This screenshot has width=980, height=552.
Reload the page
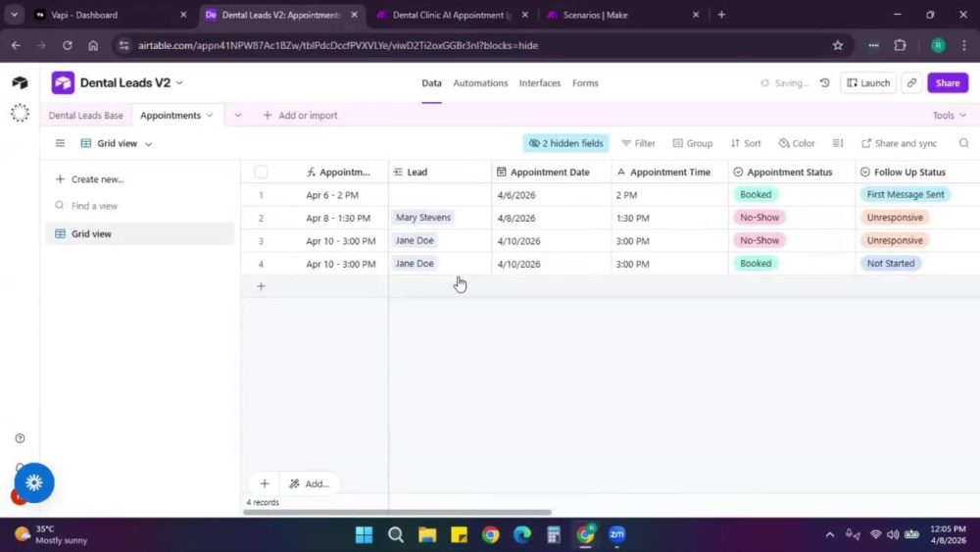(67, 45)
